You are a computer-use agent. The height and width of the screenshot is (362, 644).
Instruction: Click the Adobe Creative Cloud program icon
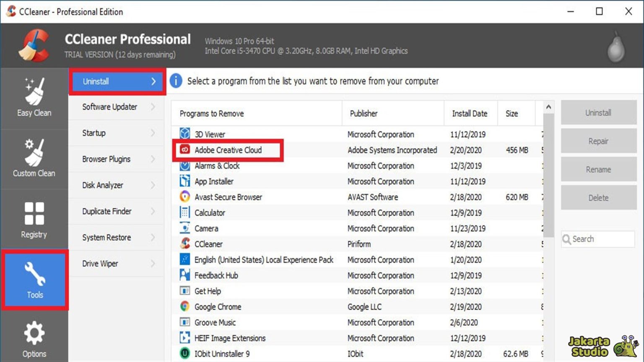tap(184, 150)
